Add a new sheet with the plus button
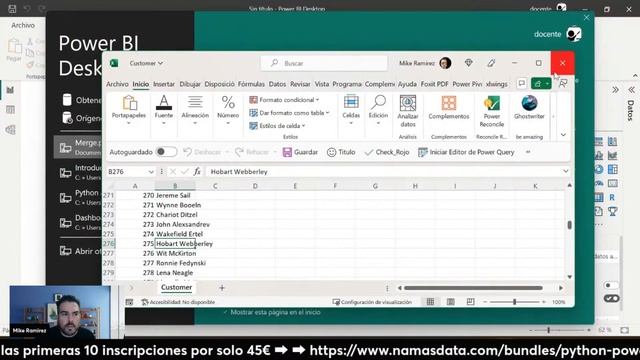Image resolution: width=640 pixels, height=360 pixels. (x=222, y=288)
